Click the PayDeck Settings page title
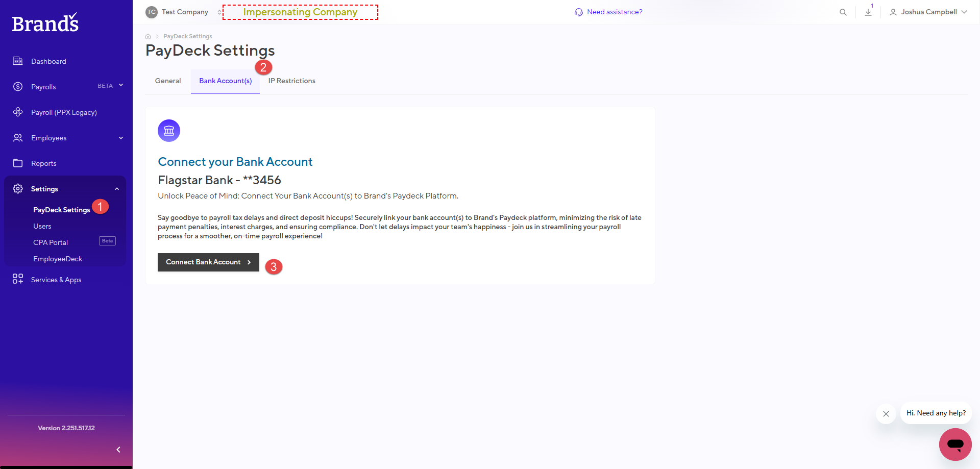 coord(210,51)
